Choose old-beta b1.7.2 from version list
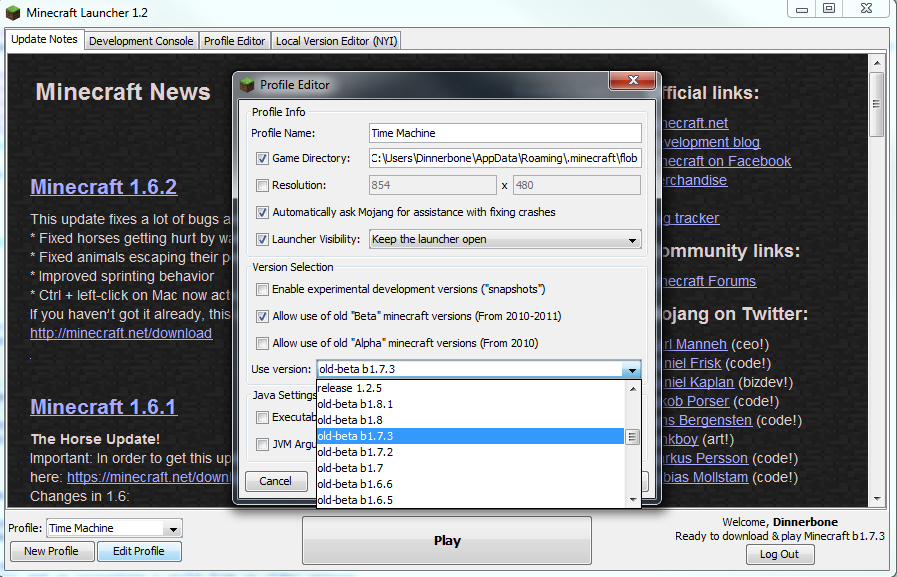 coord(470,452)
